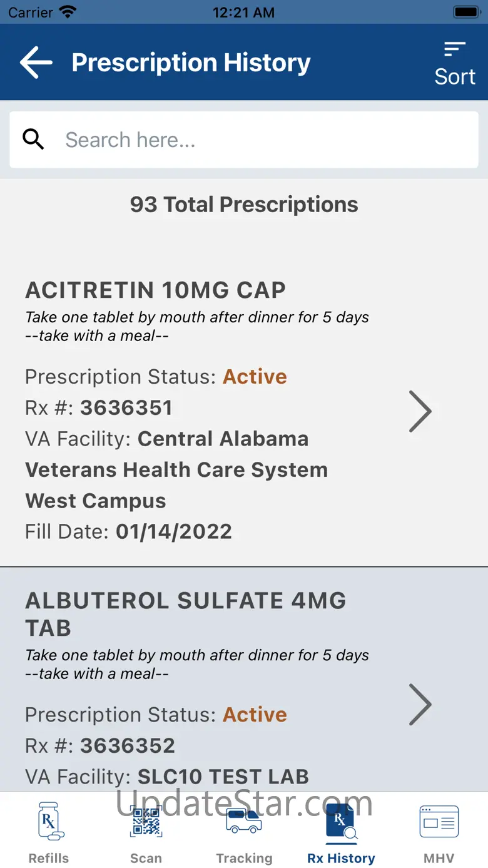Open the Sort options icon
Image resolution: width=488 pixels, height=868 pixels.
(x=455, y=49)
